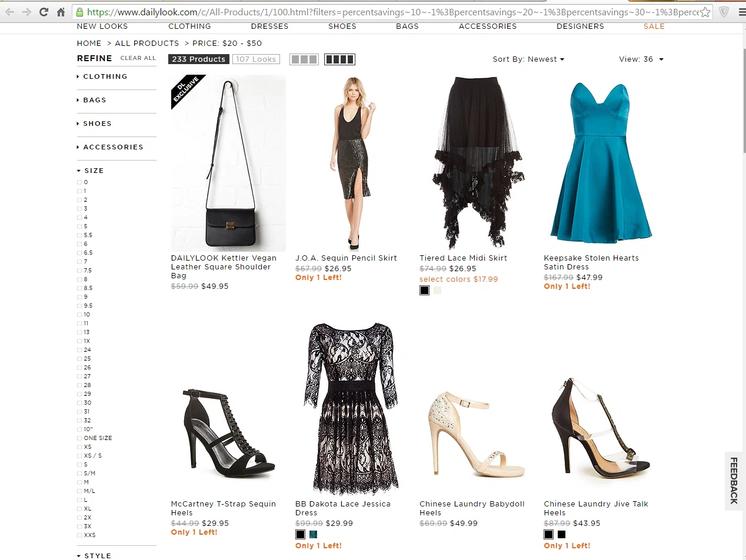Viewport: 746px width, 560px height.
Task: Select outlined black swatch for Jive Talk Heels
Action: [x=548, y=535]
